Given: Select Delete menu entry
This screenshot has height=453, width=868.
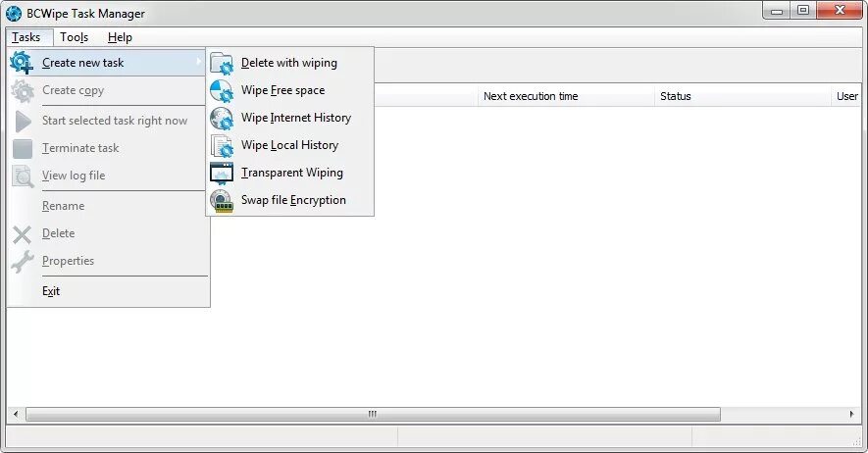Looking at the screenshot, I should 107,233.
